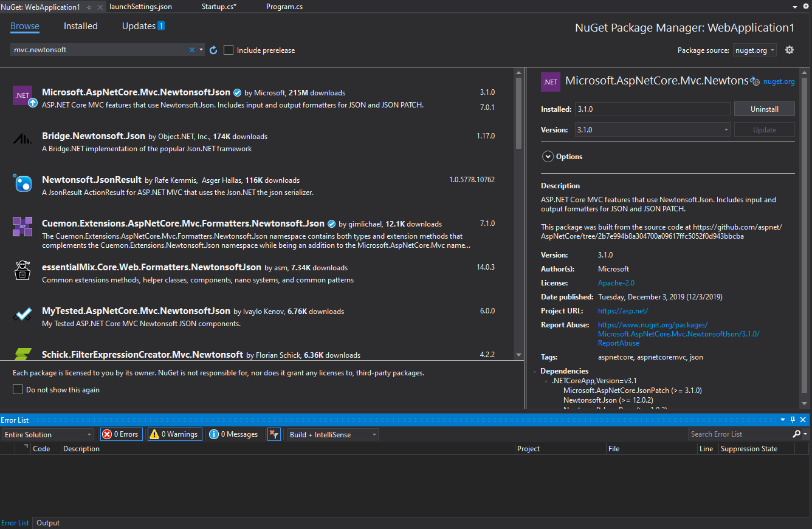Open the Package source dropdown
Image resolution: width=812 pixels, height=529 pixels.
pyautogui.click(x=754, y=50)
